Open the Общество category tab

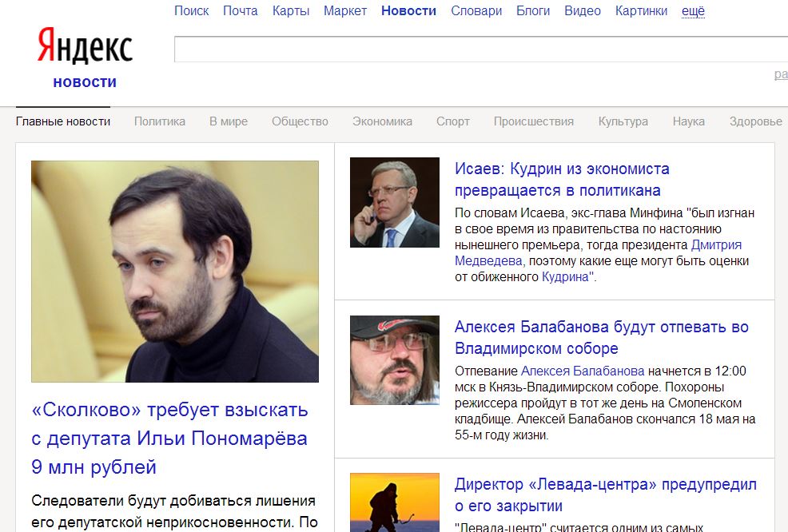click(300, 121)
